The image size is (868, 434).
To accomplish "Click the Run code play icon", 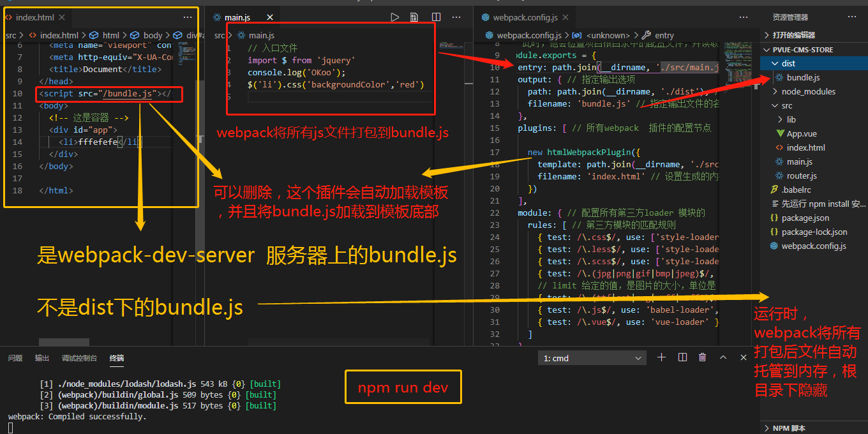I will point(395,17).
